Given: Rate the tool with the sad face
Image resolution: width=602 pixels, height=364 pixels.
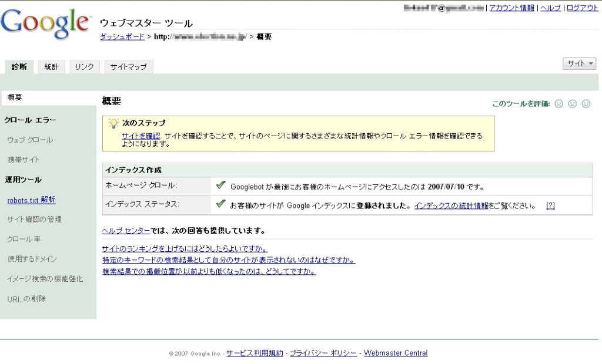Looking at the screenshot, I should [558, 104].
